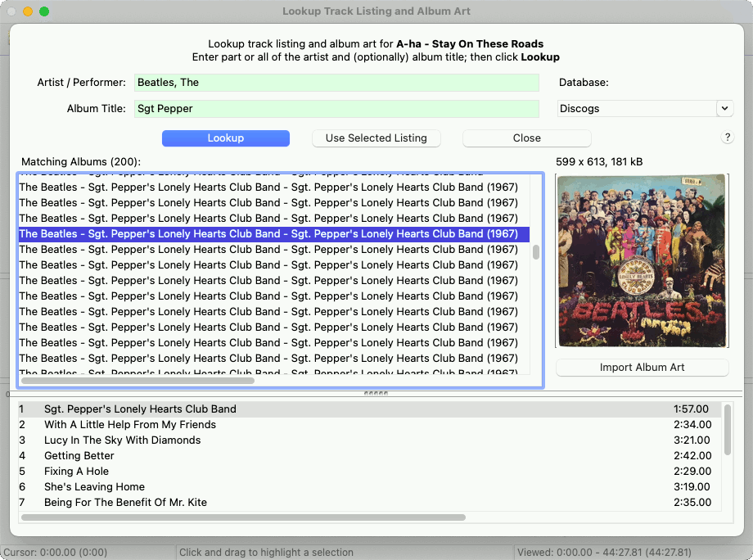The height and width of the screenshot is (560, 753).
Task: Click the track listing vertical scrollbar
Action: coord(728,430)
